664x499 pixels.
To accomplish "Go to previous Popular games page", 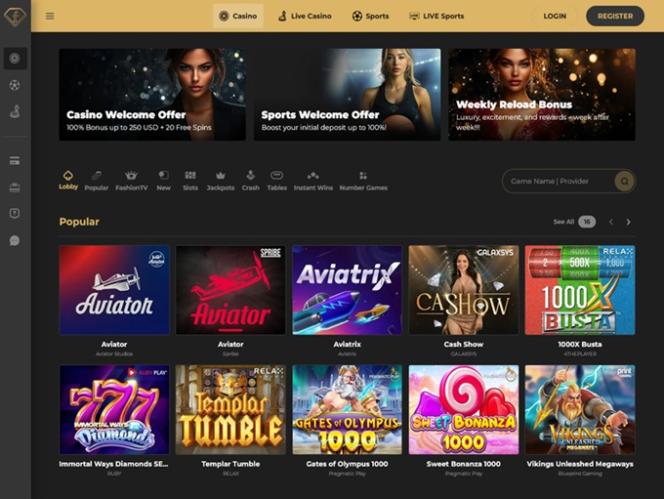I will [611, 222].
